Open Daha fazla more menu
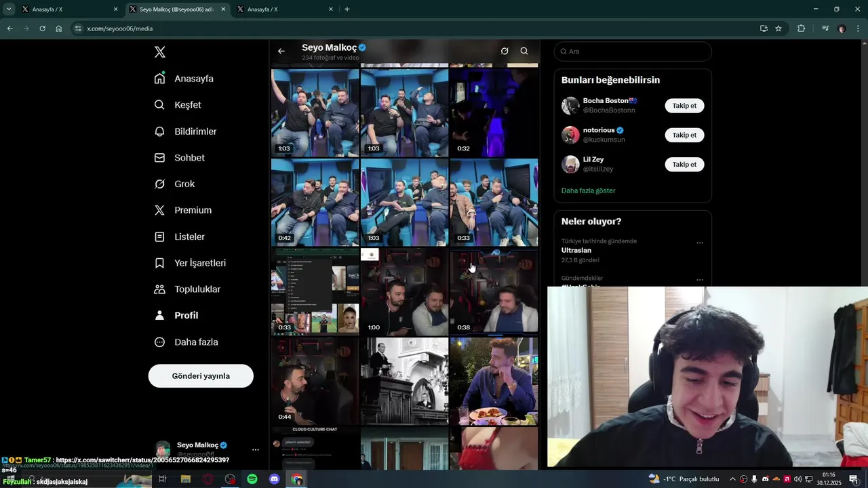 [x=186, y=342]
